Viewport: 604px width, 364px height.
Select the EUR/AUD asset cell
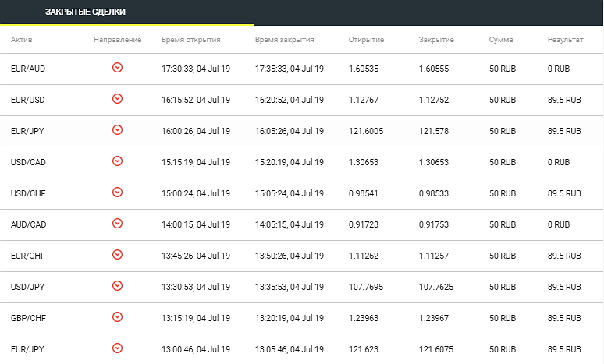coord(28,69)
